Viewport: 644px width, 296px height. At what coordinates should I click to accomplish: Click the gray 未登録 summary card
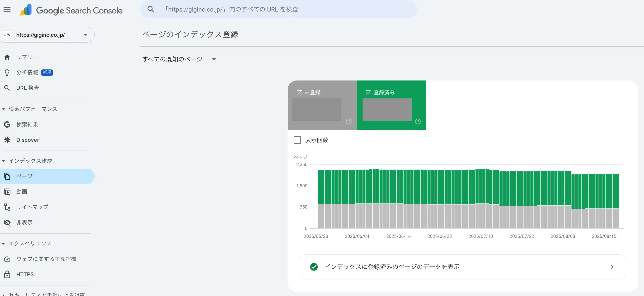(322, 105)
